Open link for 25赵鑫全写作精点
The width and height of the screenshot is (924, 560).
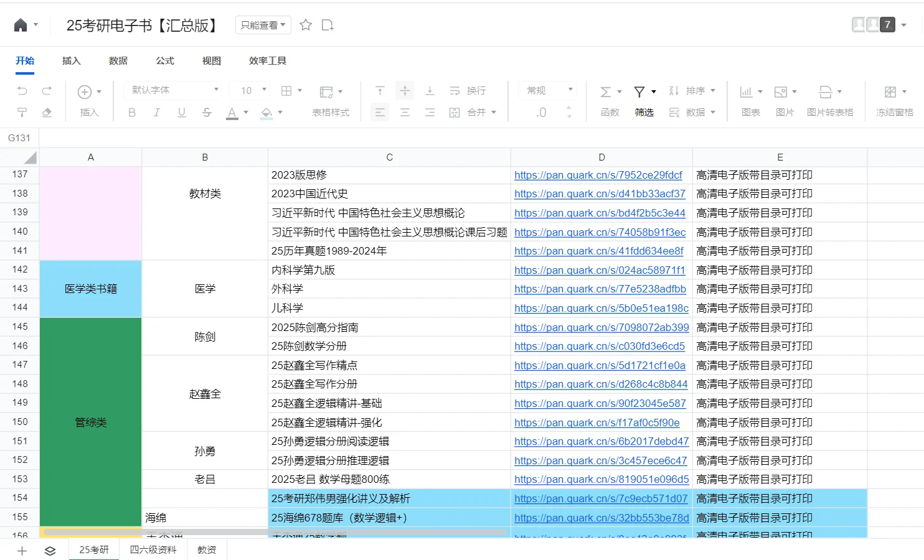[600, 365]
